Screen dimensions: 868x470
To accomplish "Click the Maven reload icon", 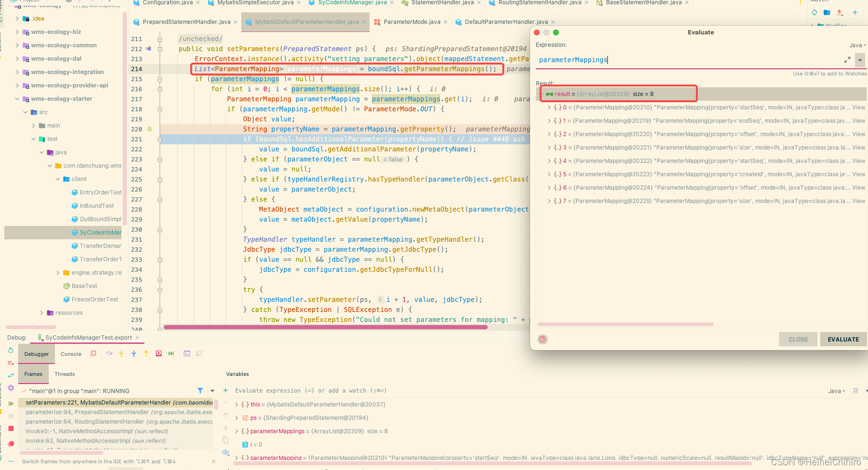I will coord(814,12).
